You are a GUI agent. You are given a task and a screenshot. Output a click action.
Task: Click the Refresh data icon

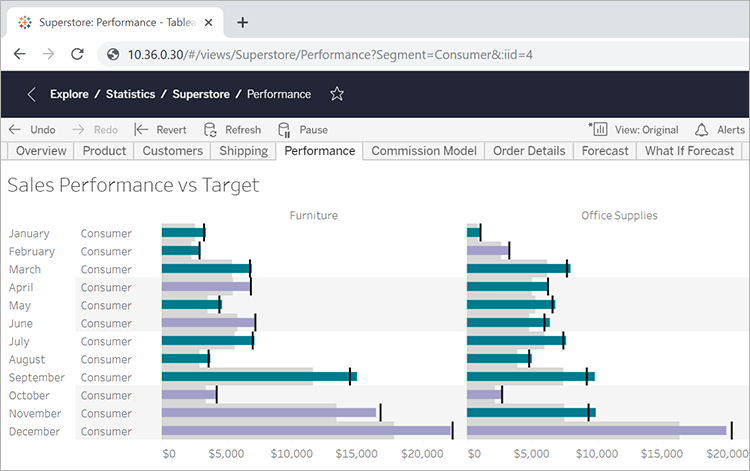click(210, 130)
